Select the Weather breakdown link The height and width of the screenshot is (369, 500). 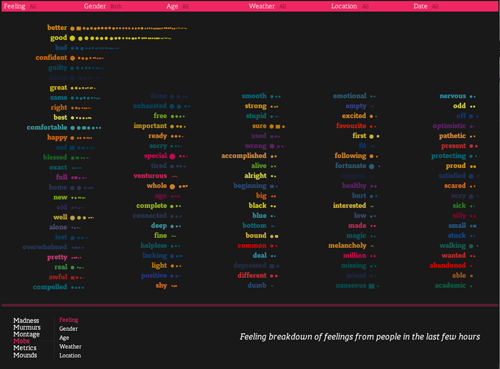click(x=70, y=347)
